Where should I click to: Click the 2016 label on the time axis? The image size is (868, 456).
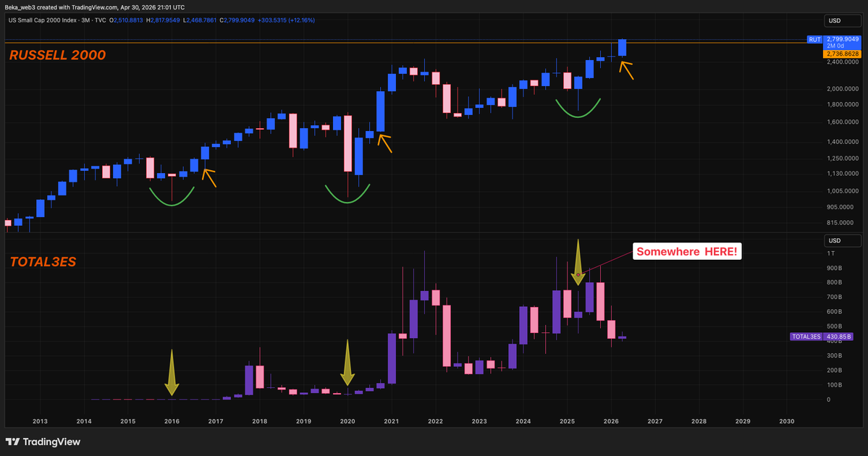(172, 421)
